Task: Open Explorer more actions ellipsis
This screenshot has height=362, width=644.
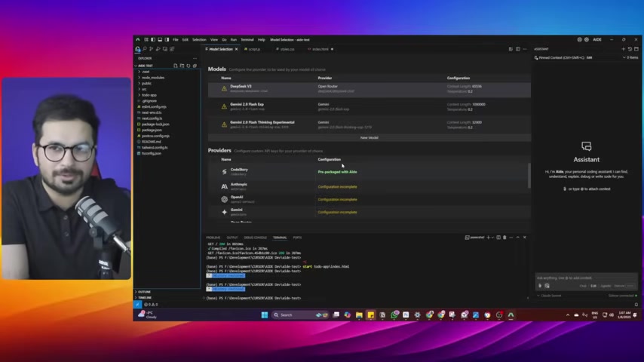Action: 195,58
